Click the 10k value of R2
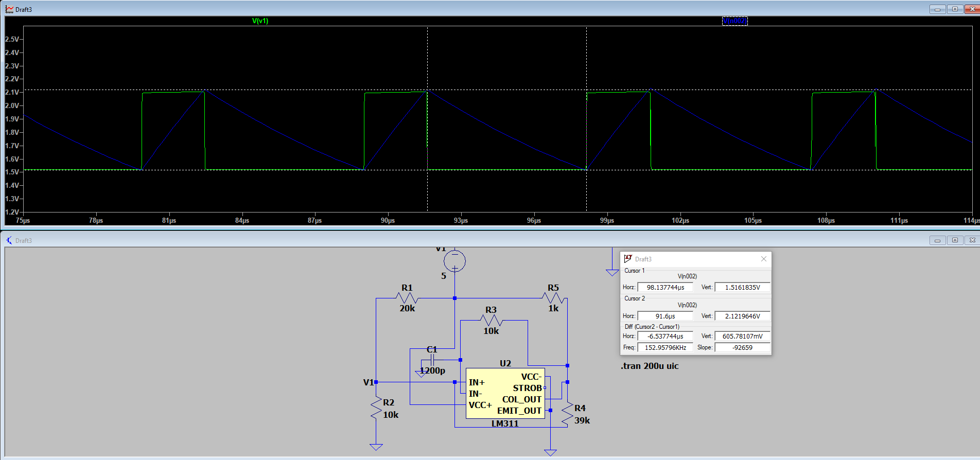 pos(391,415)
